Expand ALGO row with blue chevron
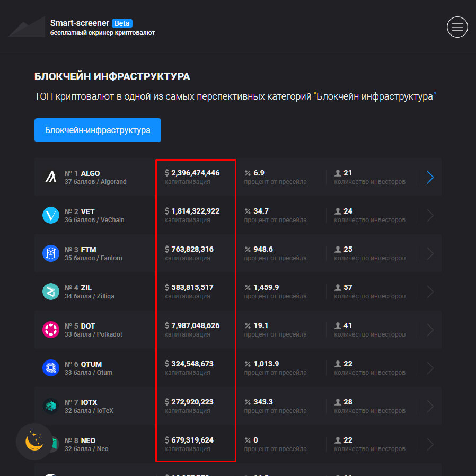 [x=430, y=178]
